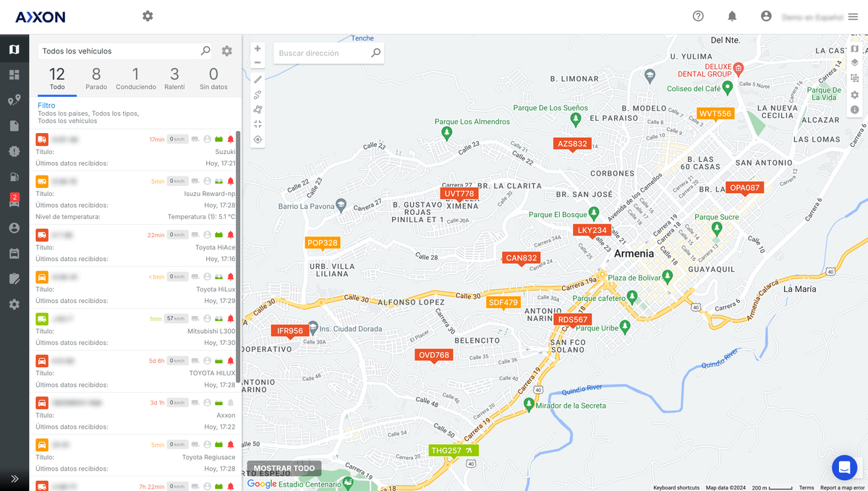Open the vehicle icon with badge 2
868x491 pixels.
(14, 202)
